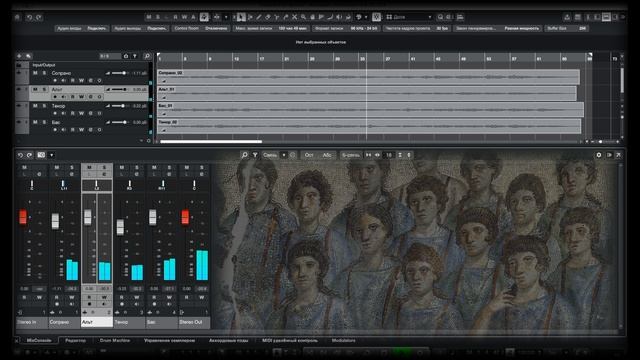Click the Альт_01 audio clip in timeline
Viewport: 640px width, 360px height.
367,93
